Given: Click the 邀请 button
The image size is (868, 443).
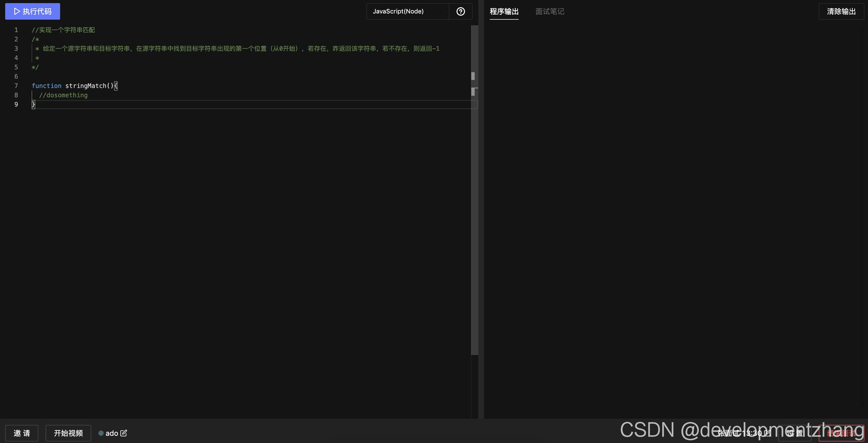Looking at the screenshot, I should click(x=22, y=433).
